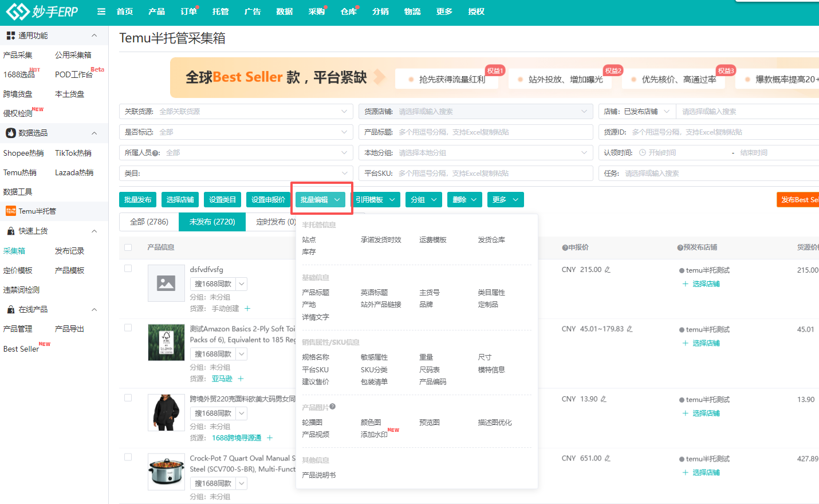
Task: Click the edit pencil next to CNY 215.00
Action: tap(608, 270)
